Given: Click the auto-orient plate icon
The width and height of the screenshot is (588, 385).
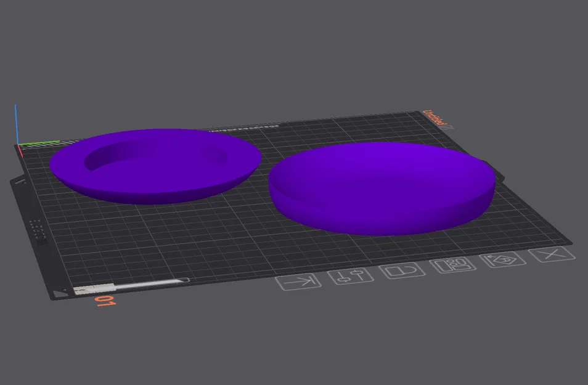Looking at the screenshot, I should (502, 260).
